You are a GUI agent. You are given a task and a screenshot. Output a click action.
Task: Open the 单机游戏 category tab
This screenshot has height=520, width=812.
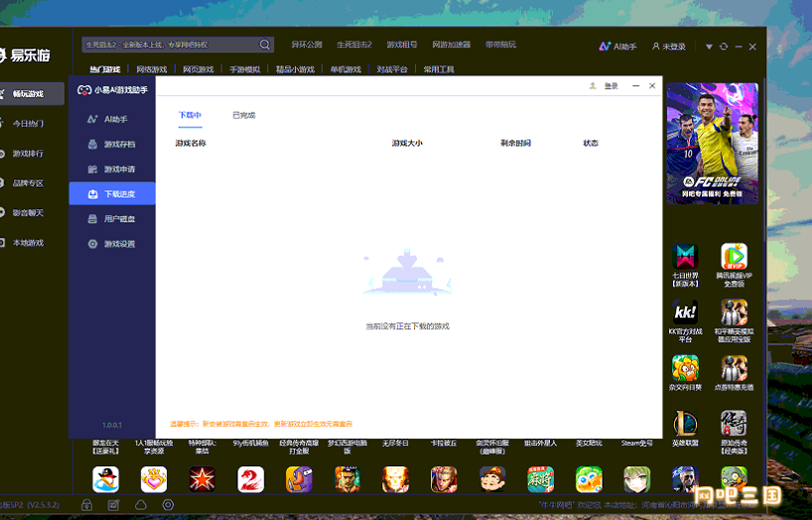345,69
